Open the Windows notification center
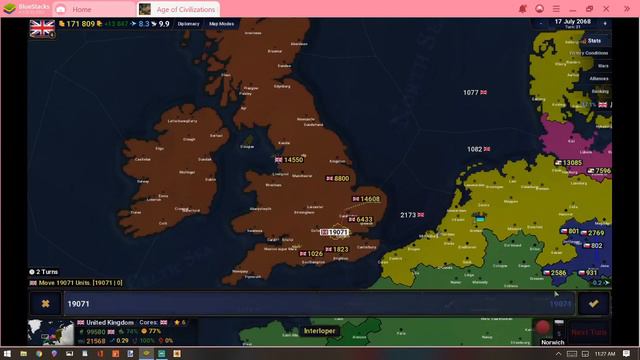The width and height of the screenshot is (640, 360). pyautogui.click(x=627, y=353)
